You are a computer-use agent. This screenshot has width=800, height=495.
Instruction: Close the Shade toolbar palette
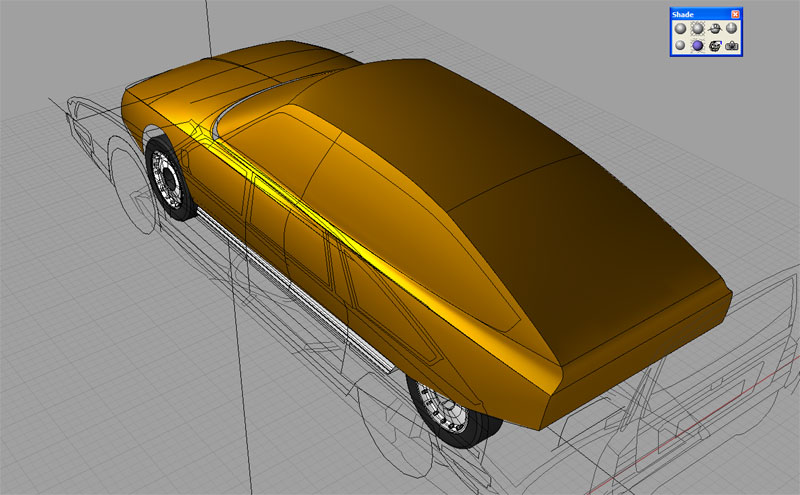pos(735,14)
